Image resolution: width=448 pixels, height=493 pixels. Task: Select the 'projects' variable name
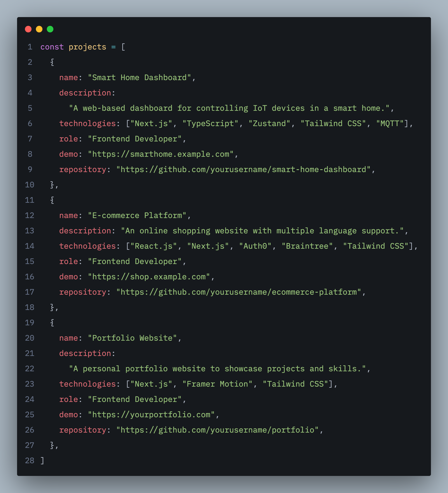click(x=87, y=47)
